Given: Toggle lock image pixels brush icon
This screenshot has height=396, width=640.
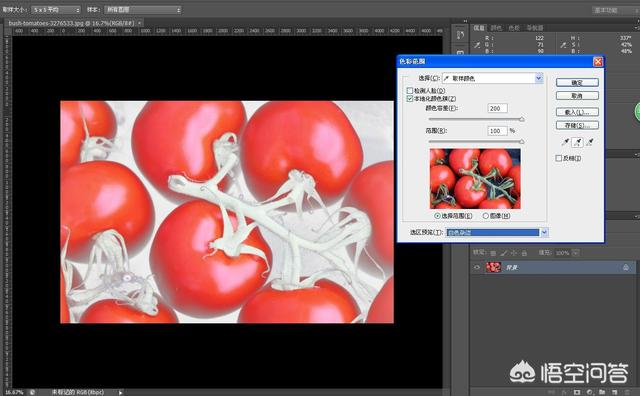Looking at the screenshot, I should pyautogui.click(x=504, y=253).
